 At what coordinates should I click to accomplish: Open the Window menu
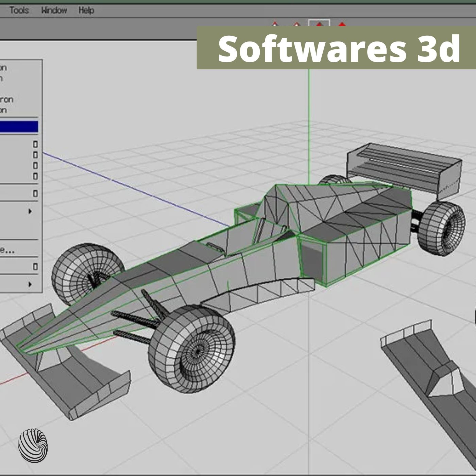point(54,10)
